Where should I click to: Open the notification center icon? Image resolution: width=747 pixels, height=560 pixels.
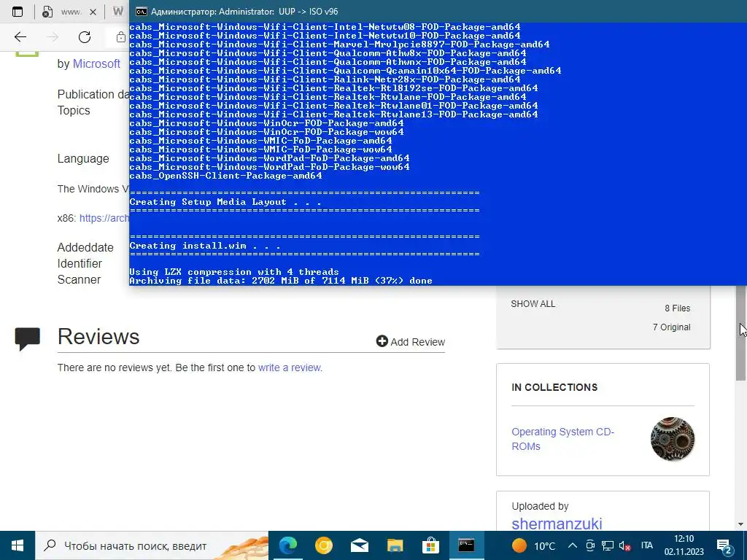(x=724, y=546)
